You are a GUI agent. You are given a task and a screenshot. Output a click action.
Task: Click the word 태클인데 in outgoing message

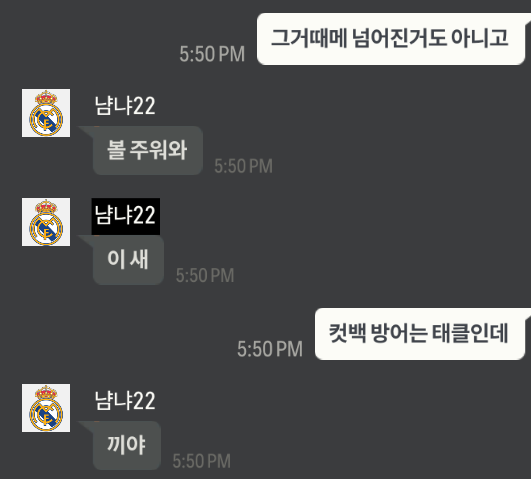click(x=470, y=333)
